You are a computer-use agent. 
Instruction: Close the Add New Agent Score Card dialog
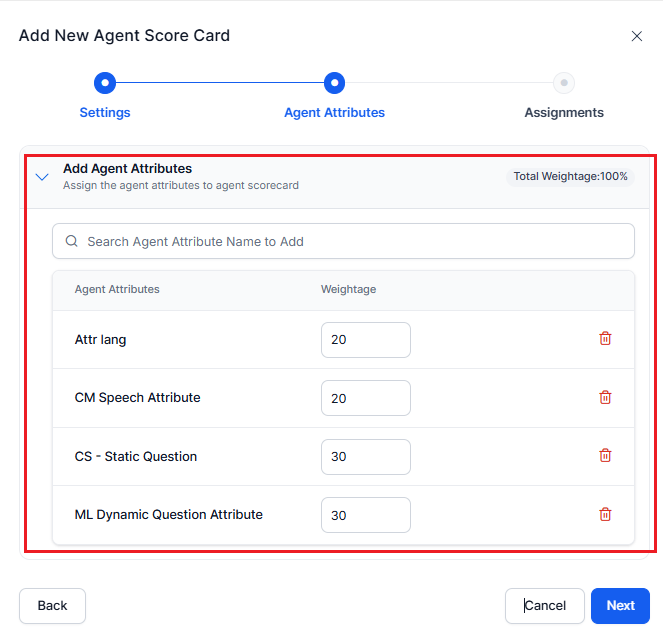[x=637, y=36]
